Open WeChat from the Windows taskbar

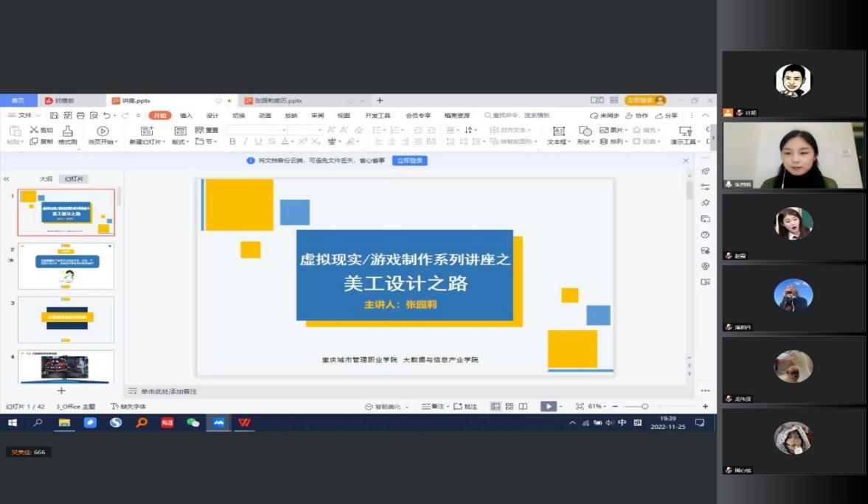[193, 423]
